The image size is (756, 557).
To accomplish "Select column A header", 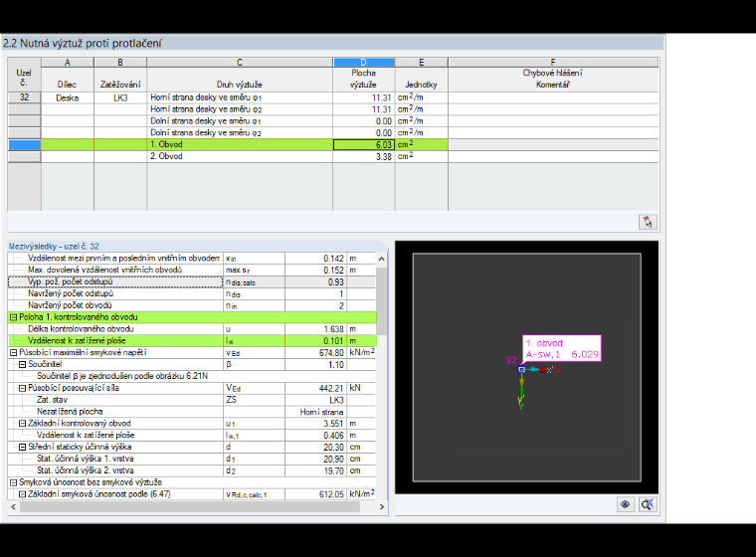I will tap(68, 63).
